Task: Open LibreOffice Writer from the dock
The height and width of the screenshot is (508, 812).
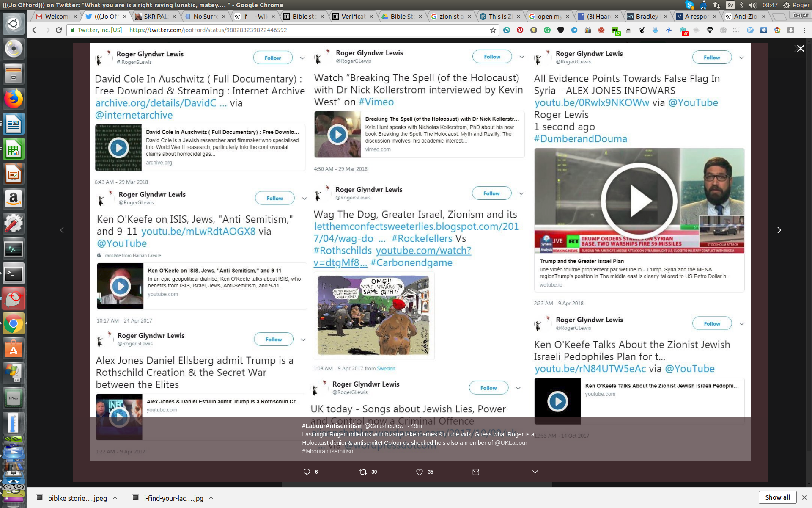Action: pos(14,124)
